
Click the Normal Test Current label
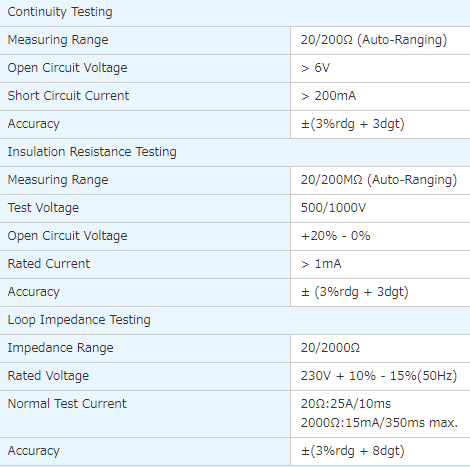point(67,404)
